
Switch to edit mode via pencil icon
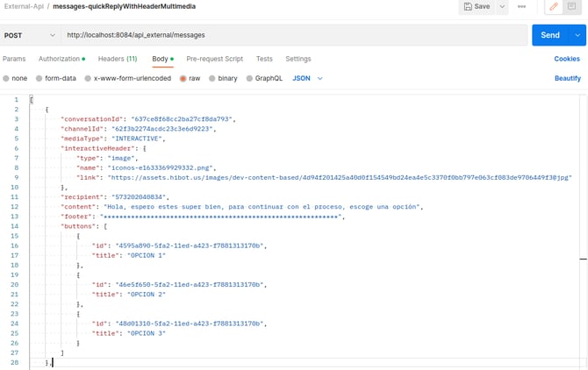click(553, 7)
